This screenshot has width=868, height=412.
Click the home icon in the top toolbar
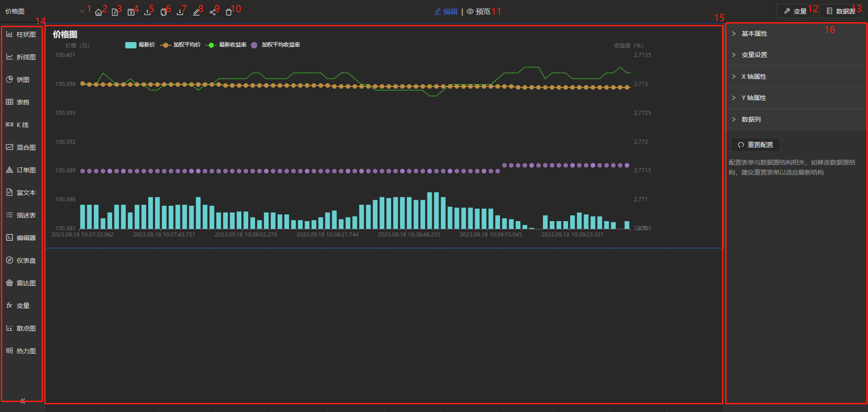[x=98, y=12]
